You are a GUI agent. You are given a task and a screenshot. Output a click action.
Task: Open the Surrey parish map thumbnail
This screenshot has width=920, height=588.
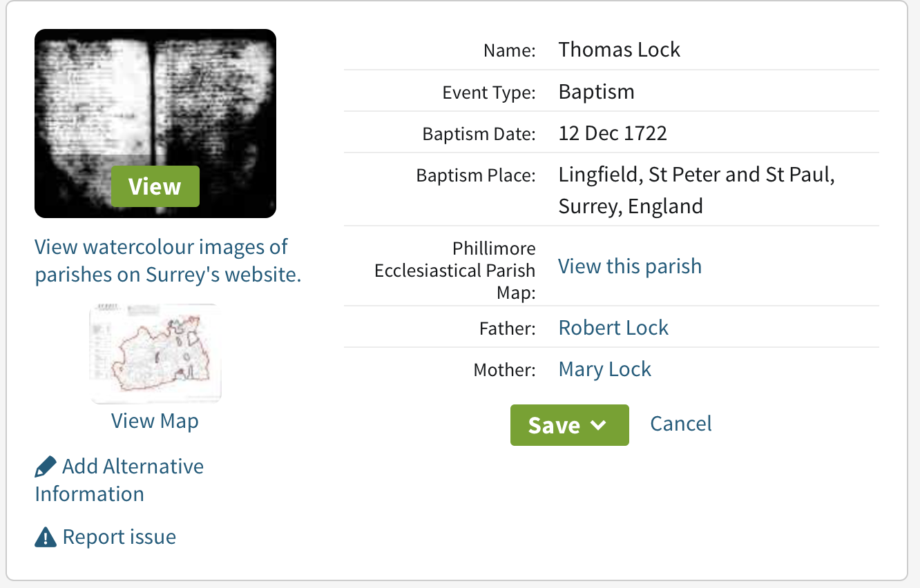click(155, 353)
